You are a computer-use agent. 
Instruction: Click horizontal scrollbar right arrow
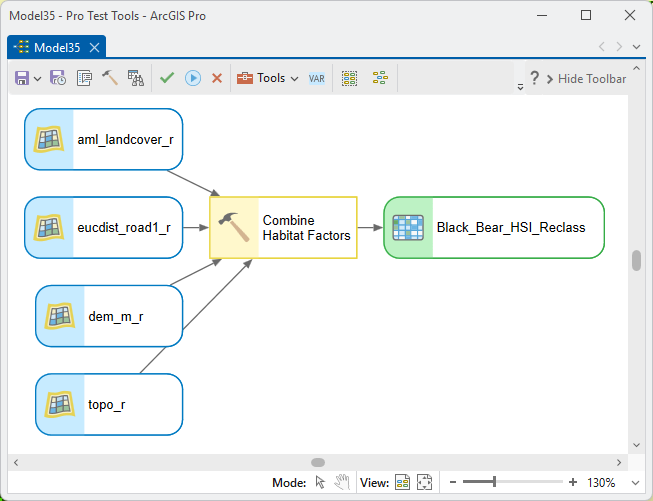coord(619,463)
